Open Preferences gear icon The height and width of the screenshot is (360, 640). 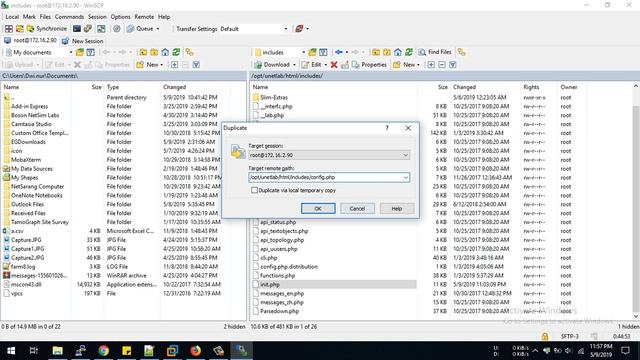pos(116,29)
